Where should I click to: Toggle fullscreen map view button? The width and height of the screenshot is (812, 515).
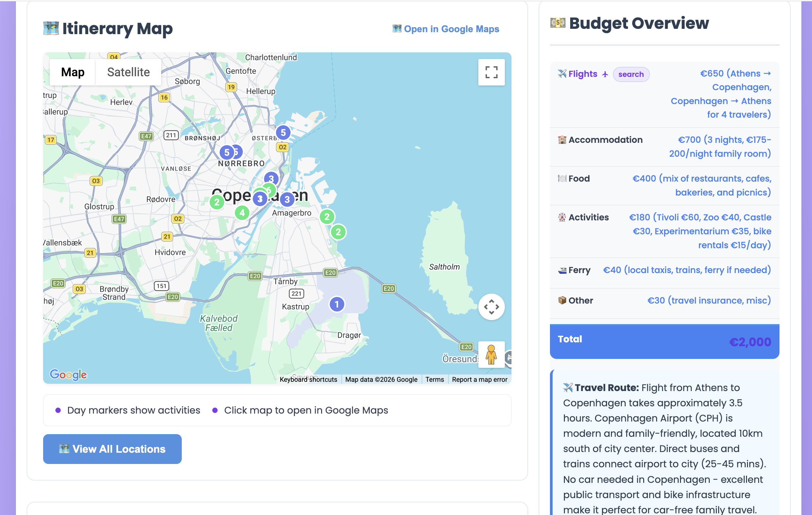(x=491, y=72)
